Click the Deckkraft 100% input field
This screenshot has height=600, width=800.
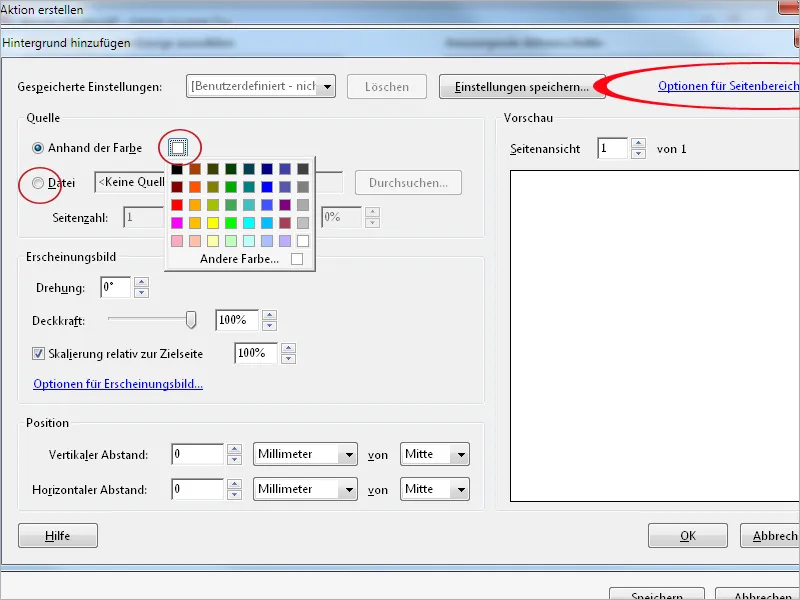[237, 320]
